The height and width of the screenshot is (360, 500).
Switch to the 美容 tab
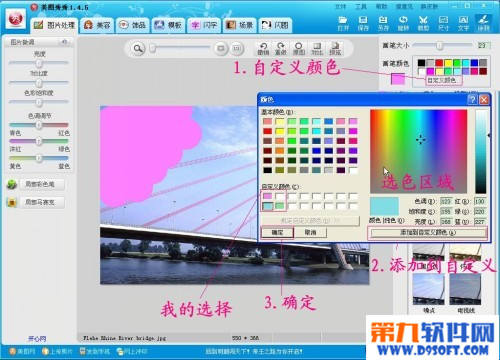[97, 25]
